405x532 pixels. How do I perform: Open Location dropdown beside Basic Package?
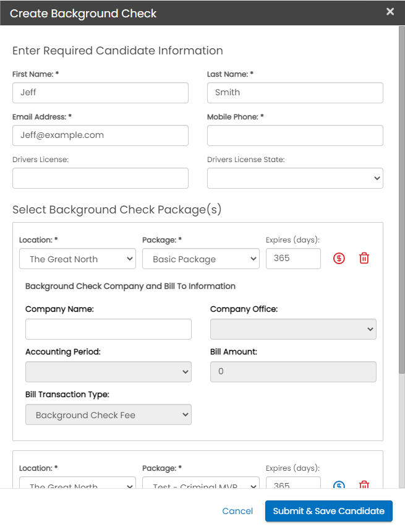pyautogui.click(x=77, y=259)
